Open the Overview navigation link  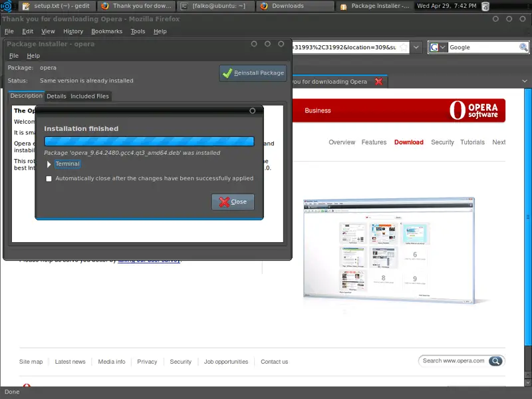tap(342, 142)
